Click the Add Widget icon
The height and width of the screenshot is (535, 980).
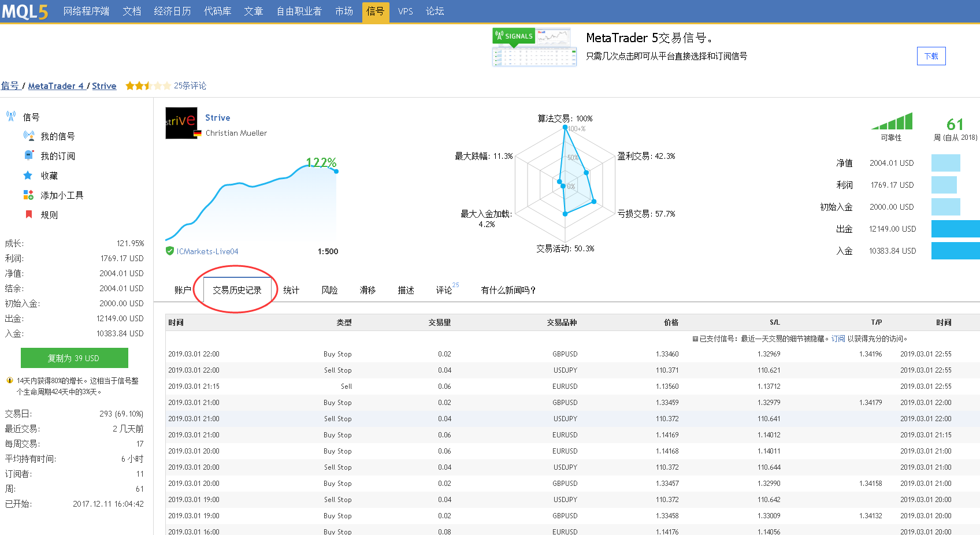pos(28,195)
